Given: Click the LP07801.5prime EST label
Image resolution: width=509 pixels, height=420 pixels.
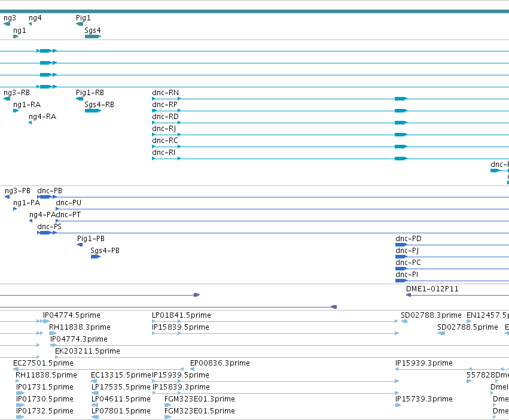Looking at the screenshot, I should [121, 411].
